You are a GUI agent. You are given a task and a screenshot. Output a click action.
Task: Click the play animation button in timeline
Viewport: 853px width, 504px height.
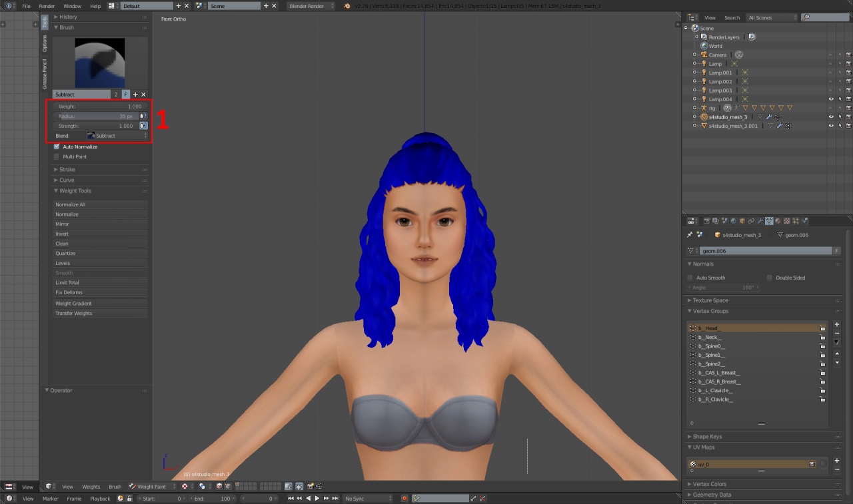[317, 498]
